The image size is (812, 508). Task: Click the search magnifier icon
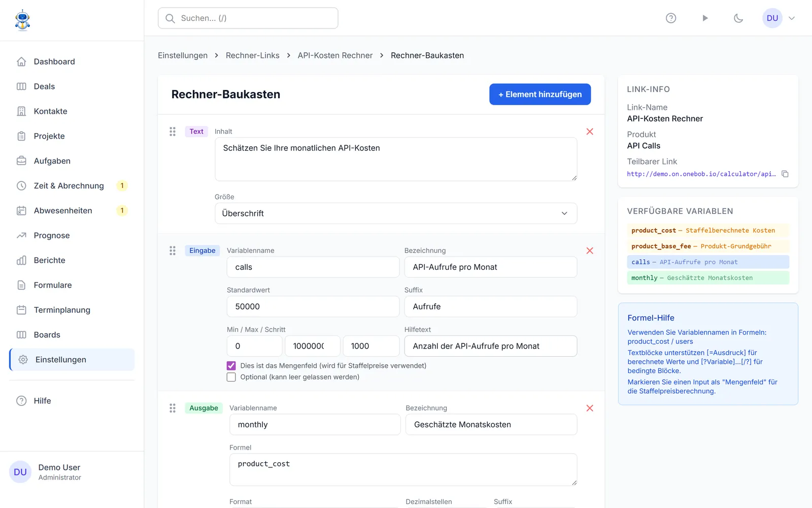171,18
